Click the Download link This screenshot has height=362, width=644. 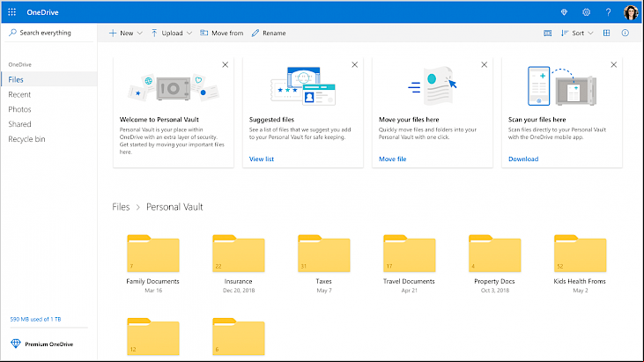click(x=523, y=159)
